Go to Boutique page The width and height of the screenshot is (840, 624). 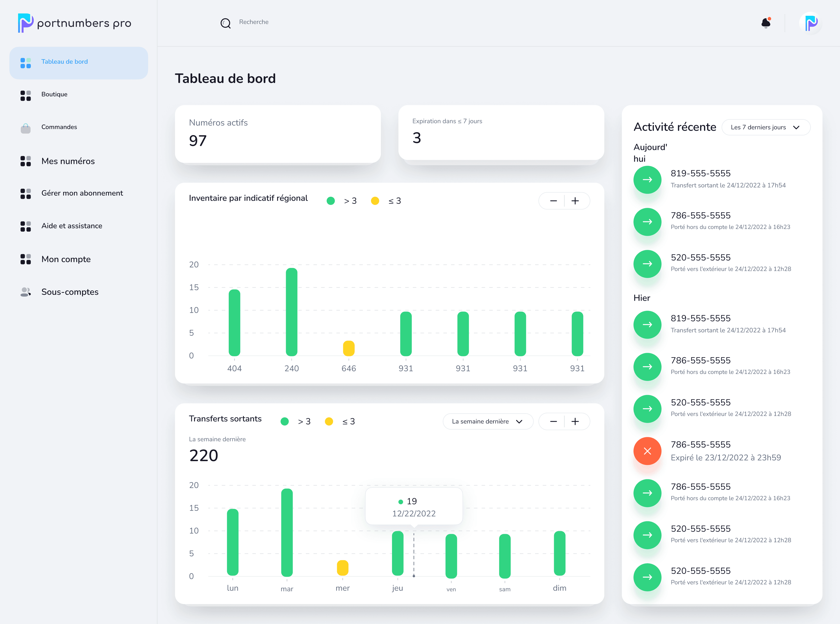pos(54,94)
